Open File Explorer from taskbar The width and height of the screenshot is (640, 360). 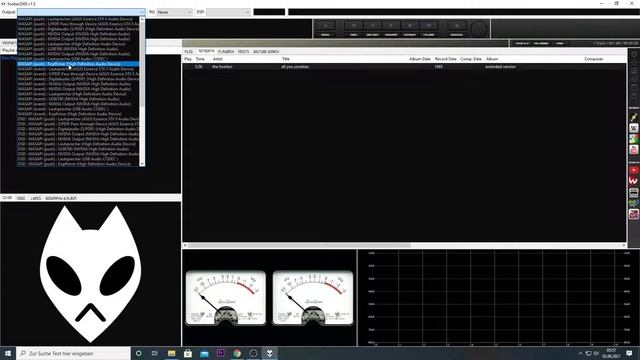[171, 353]
